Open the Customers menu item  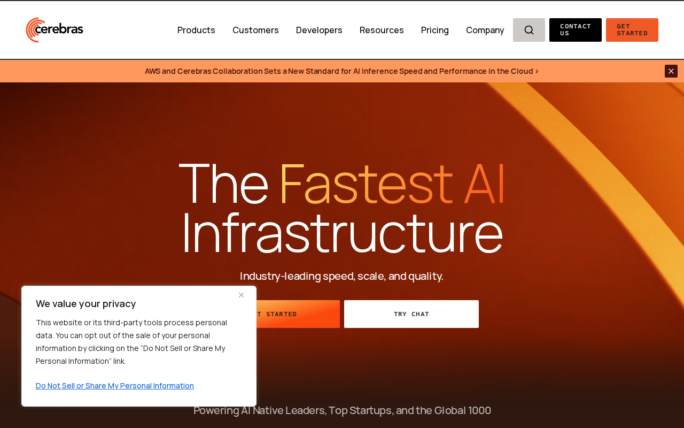pyautogui.click(x=255, y=30)
